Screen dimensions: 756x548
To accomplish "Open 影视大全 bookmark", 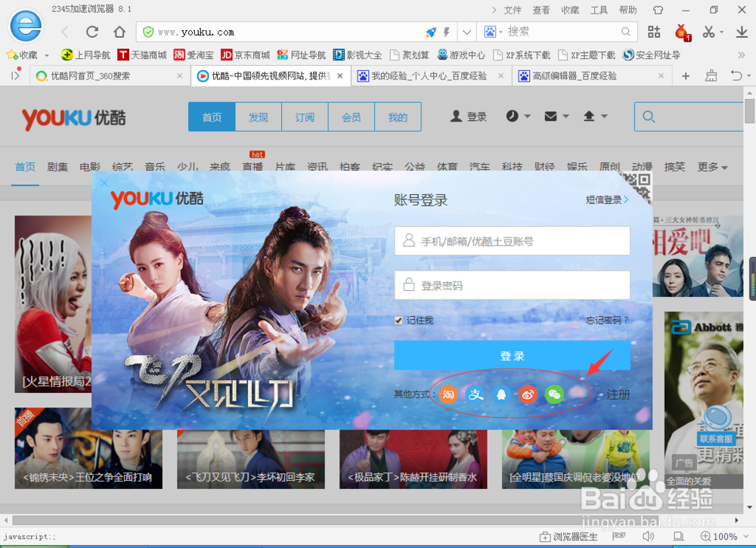I will [358, 55].
